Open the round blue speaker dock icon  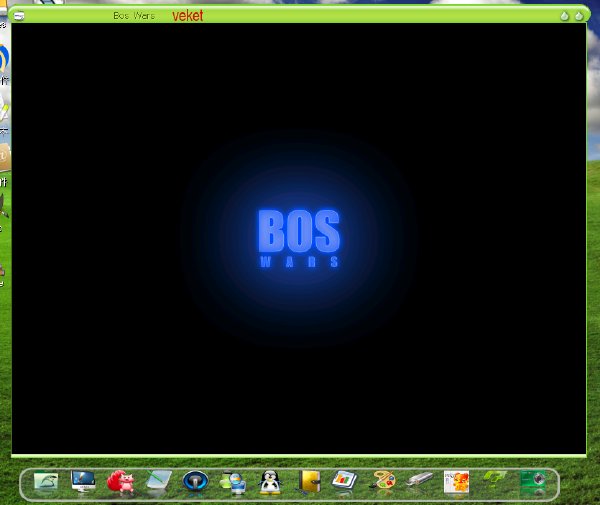[196, 481]
